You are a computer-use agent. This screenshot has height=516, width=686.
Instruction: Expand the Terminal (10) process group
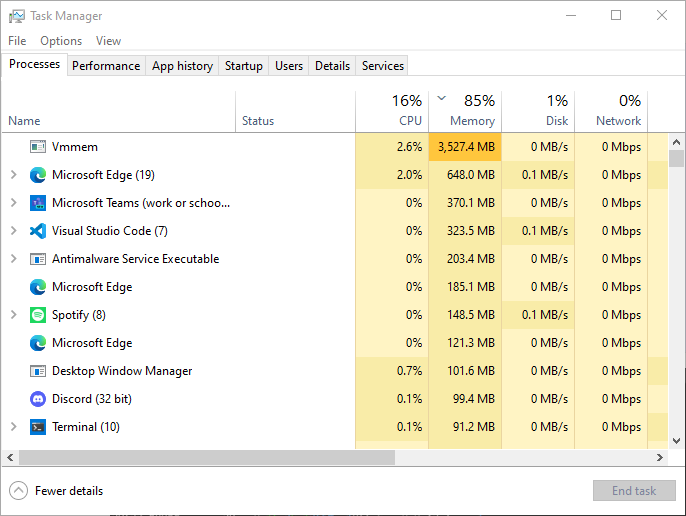click(x=14, y=427)
